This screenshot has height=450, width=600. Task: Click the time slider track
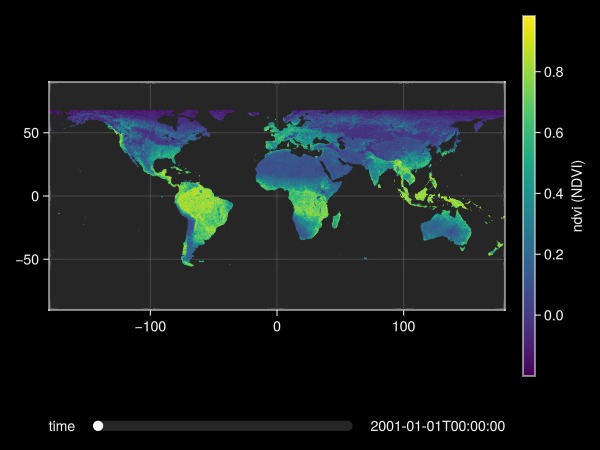(223, 426)
